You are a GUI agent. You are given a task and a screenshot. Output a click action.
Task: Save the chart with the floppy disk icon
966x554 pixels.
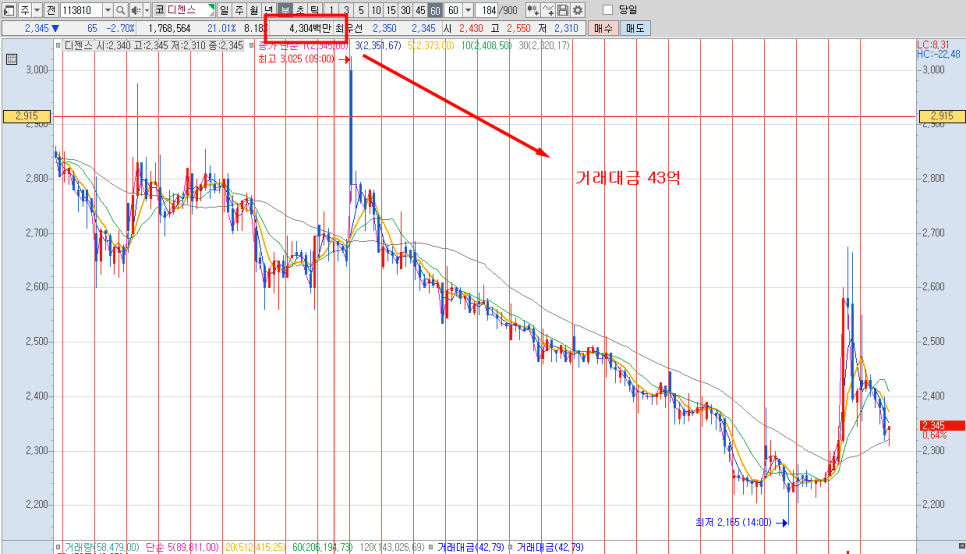pos(562,10)
